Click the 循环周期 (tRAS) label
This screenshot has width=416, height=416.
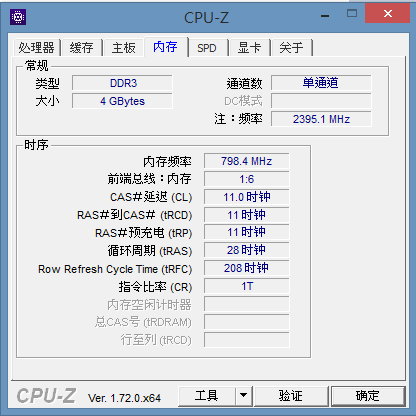pos(150,251)
